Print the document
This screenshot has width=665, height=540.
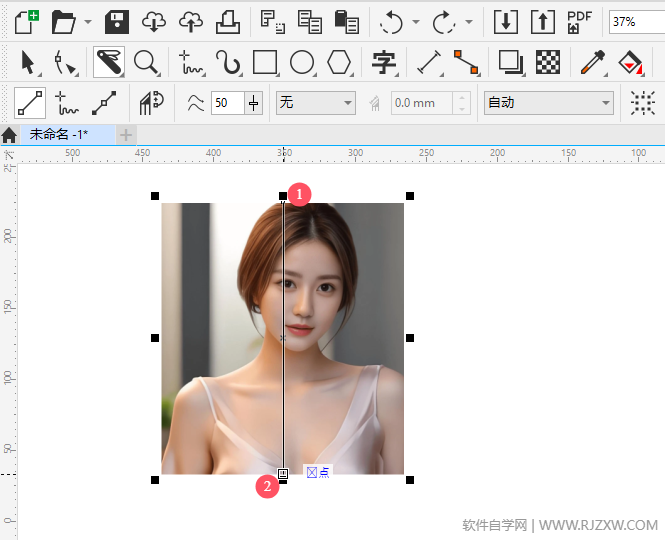tap(228, 22)
